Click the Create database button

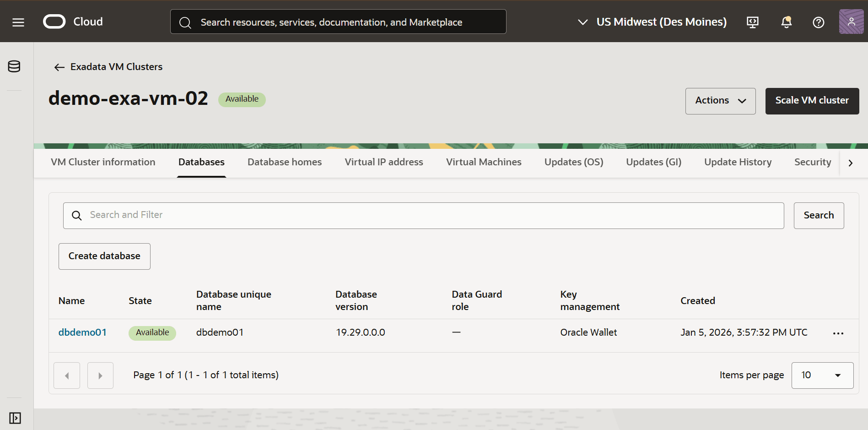pos(104,256)
